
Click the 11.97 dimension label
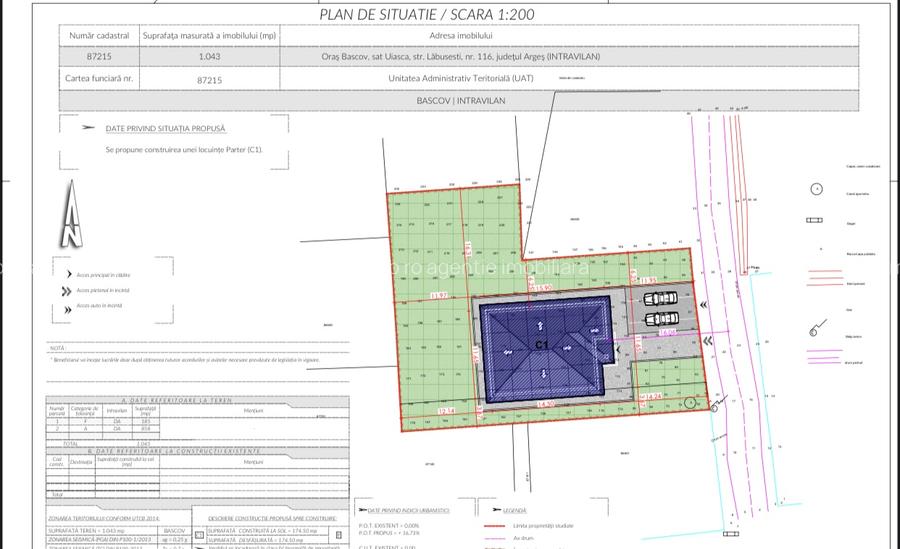(439, 296)
